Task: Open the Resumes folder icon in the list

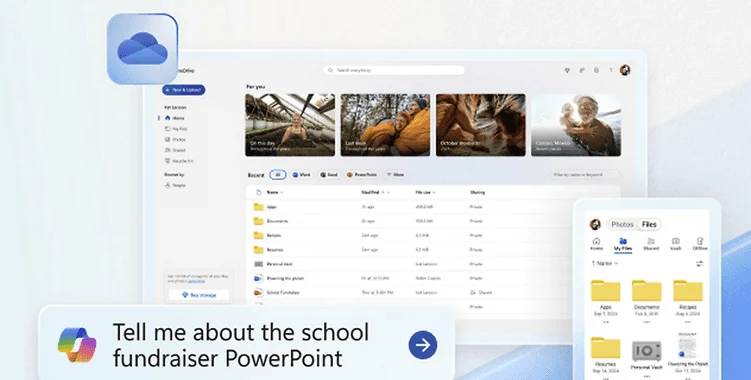Action: coord(259,250)
